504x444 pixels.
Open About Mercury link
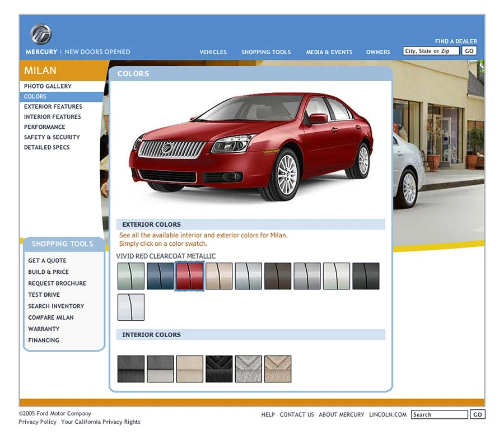342,415
